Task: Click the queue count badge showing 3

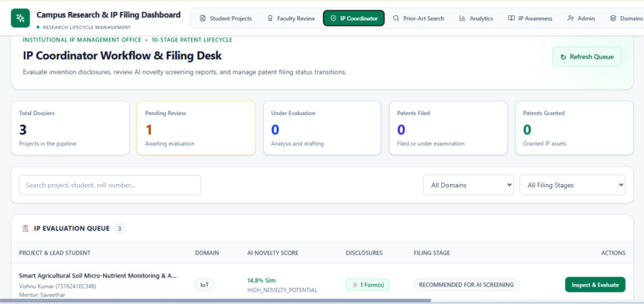Action: 120,228
